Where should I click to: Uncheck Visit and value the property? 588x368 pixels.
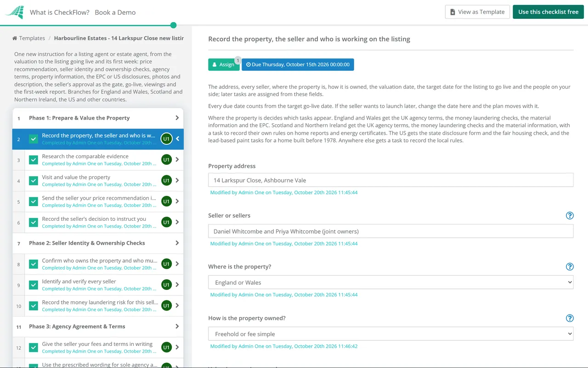(x=34, y=181)
